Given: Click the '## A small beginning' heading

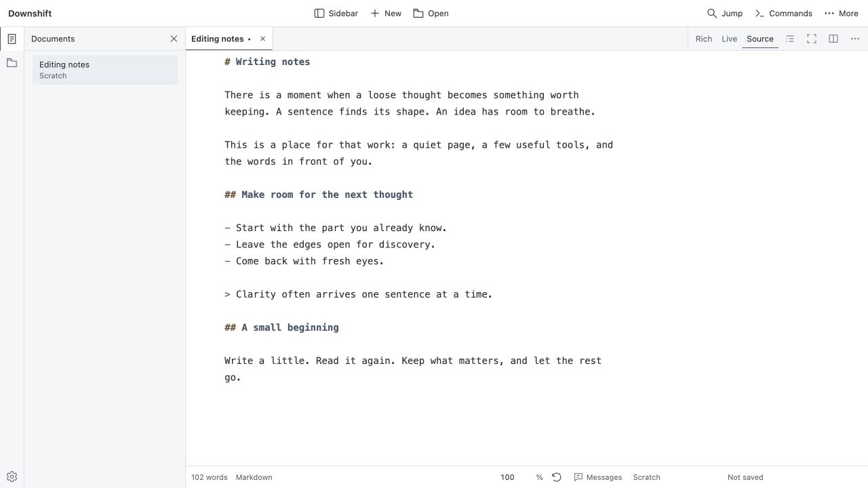Looking at the screenshot, I should click(x=281, y=327).
